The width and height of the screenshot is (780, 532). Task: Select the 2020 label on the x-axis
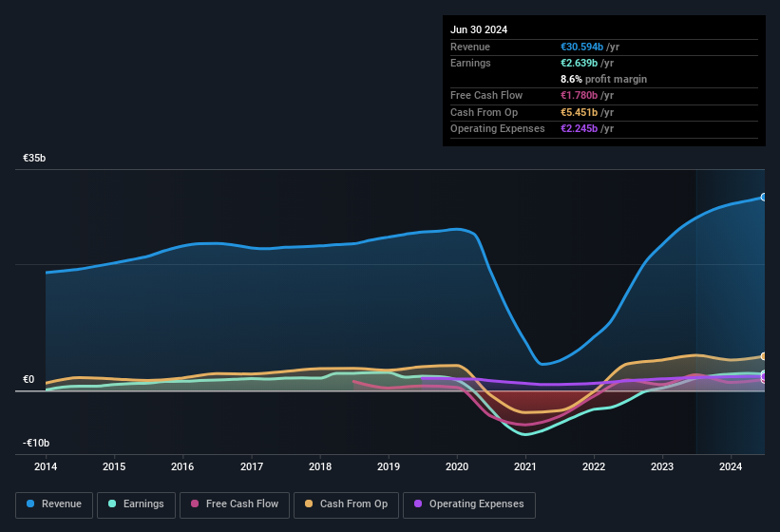click(x=457, y=466)
